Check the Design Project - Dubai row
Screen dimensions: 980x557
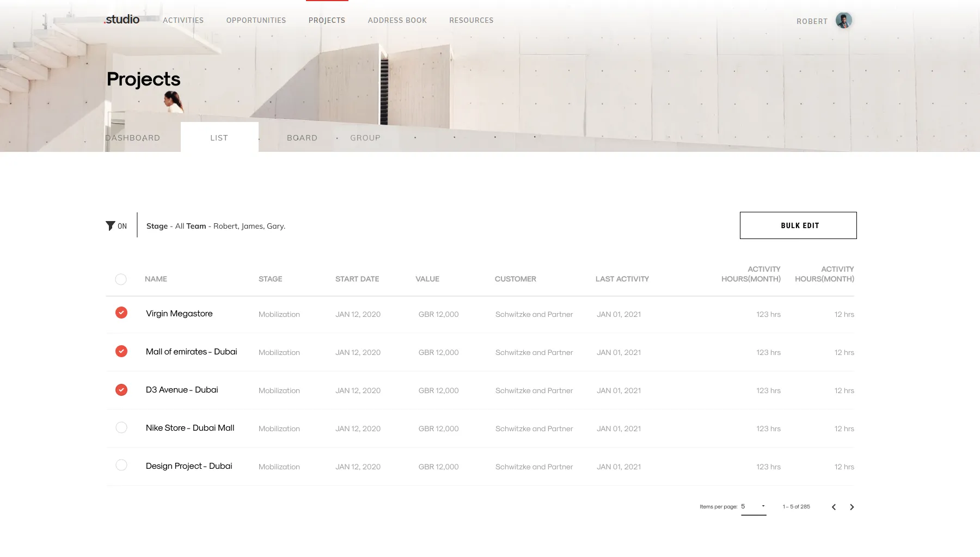(x=121, y=466)
